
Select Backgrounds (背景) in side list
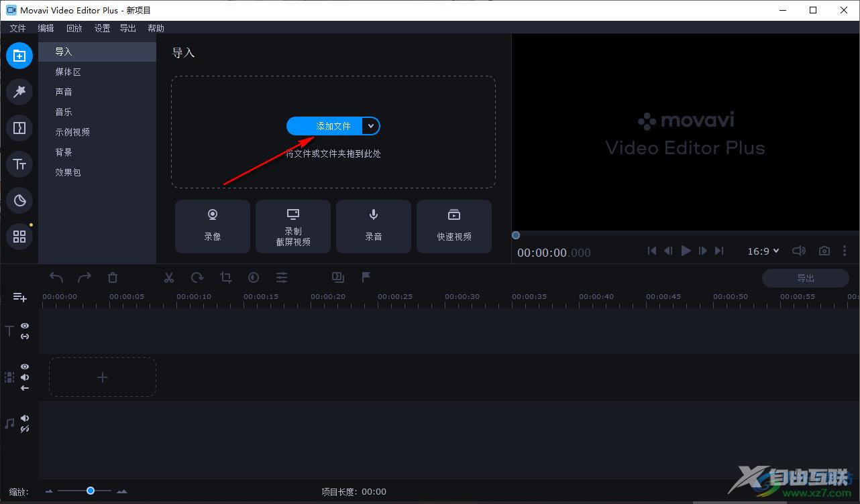tap(97, 152)
